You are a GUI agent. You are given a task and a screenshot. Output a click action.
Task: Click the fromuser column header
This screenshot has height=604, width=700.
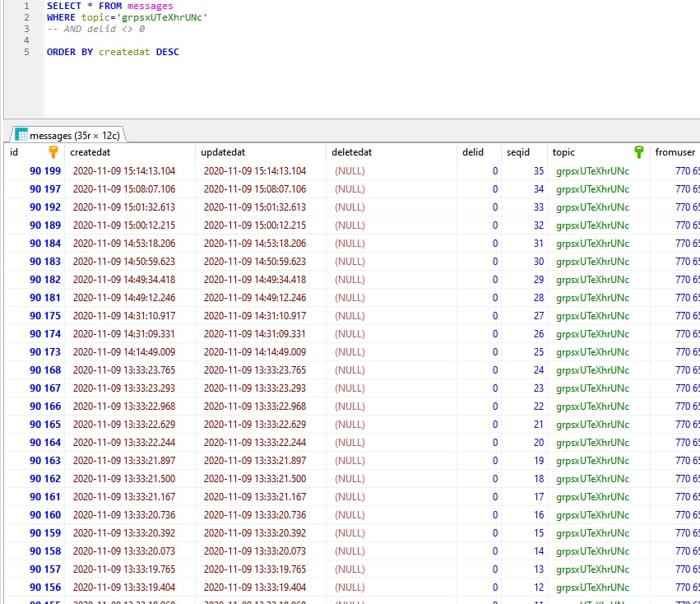(x=675, y=152)
